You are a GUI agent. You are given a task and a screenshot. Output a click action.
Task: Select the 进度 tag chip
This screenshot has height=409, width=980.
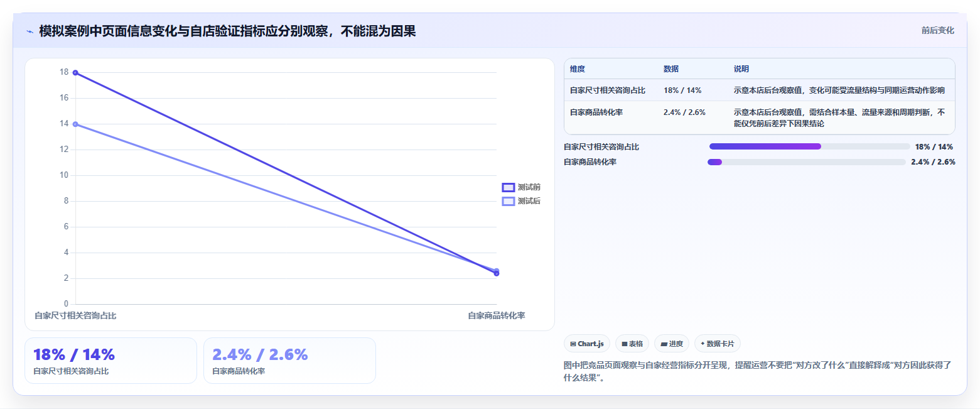point(672,344)
